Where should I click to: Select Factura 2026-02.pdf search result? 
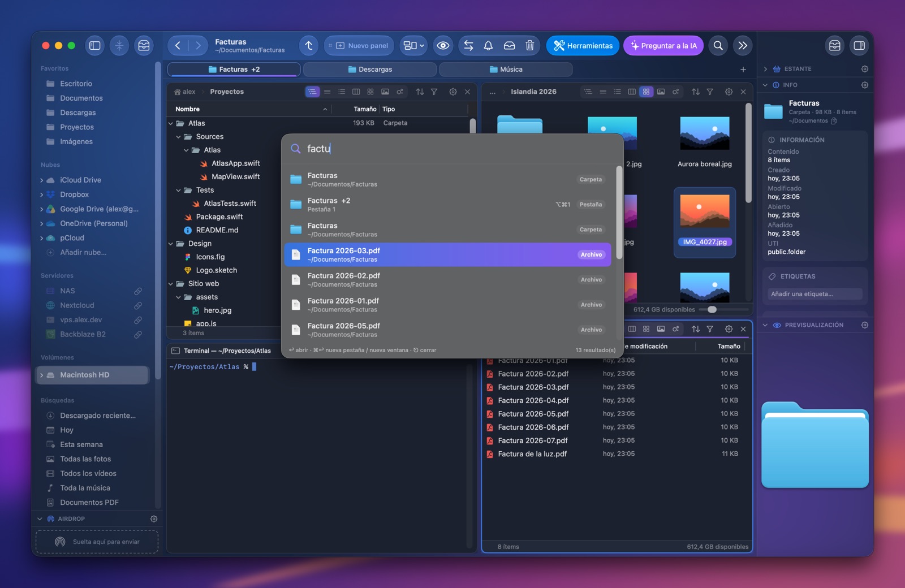pos(447,280)
